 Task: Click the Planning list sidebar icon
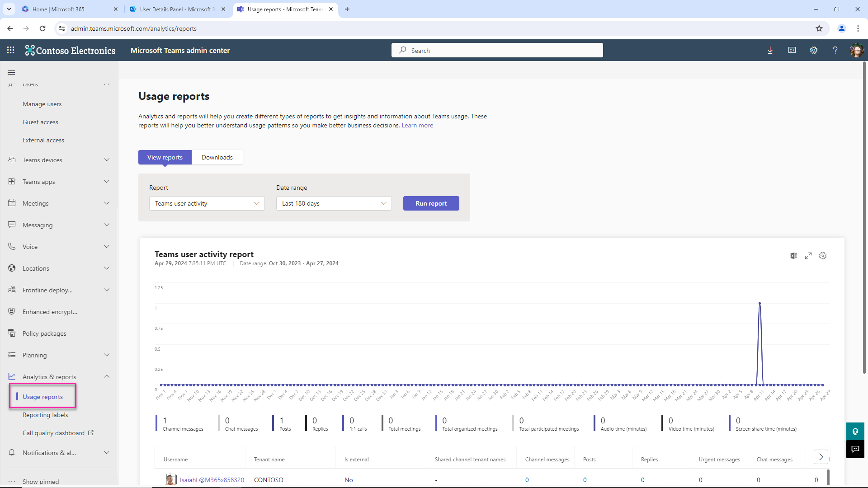tap(12, 355)
